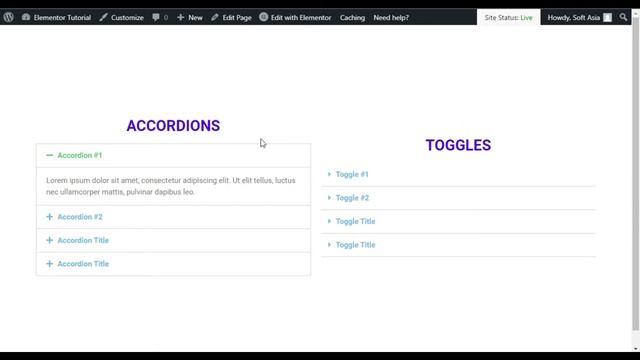Expand the third accordion via its plus icon

49,240
